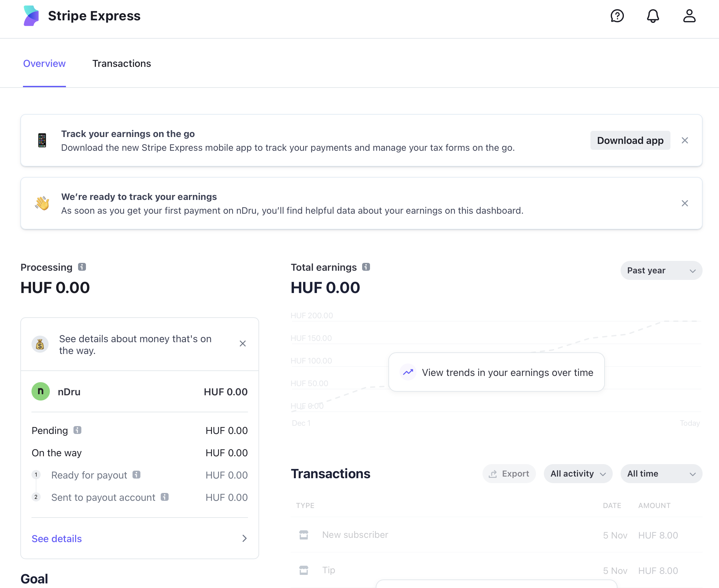Click info icon next to Pending
The width and height of the screenshot is (719, 588).
point(78,430)
